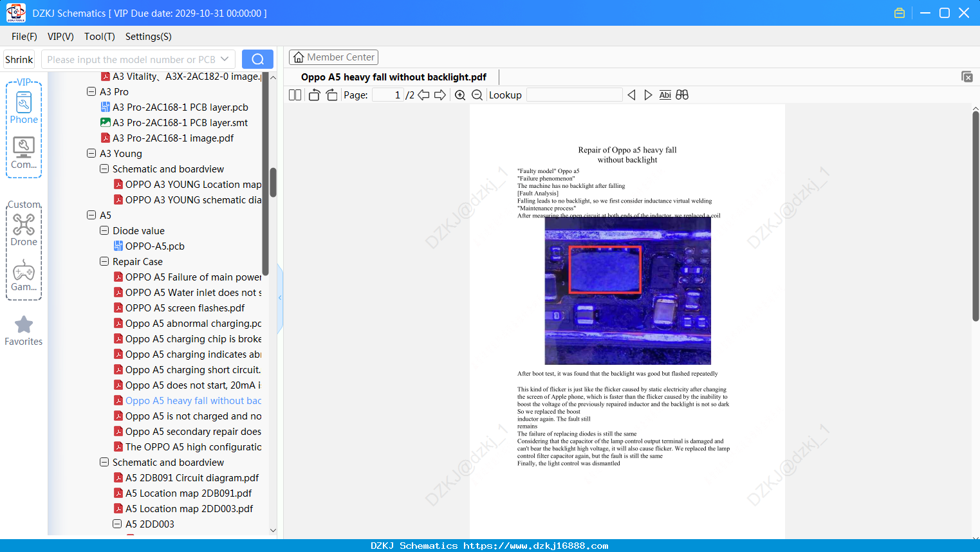Select the Game console category icon
Image resolution: width=980 pixels, height=552 pixels.
click(x=24, y=275)
